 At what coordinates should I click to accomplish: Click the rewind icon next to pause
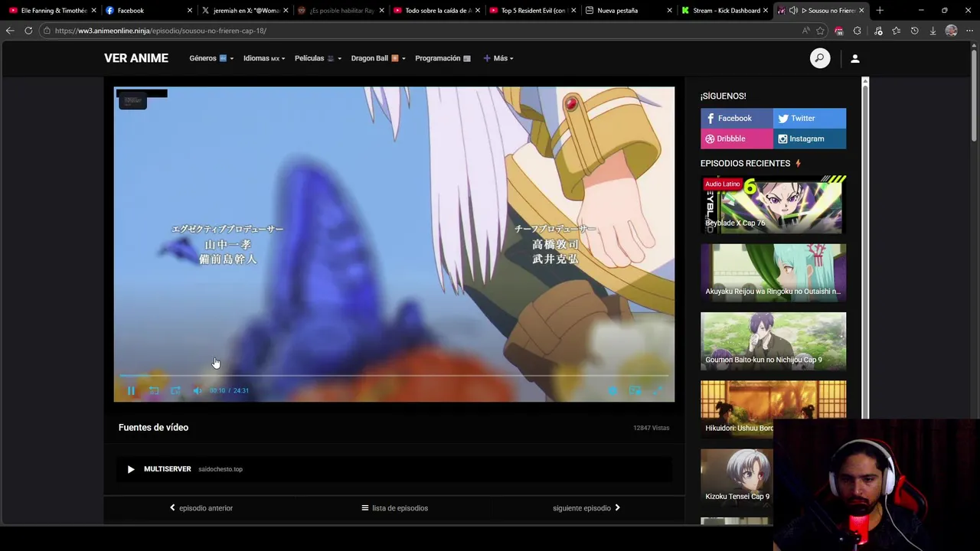(154, 390)
